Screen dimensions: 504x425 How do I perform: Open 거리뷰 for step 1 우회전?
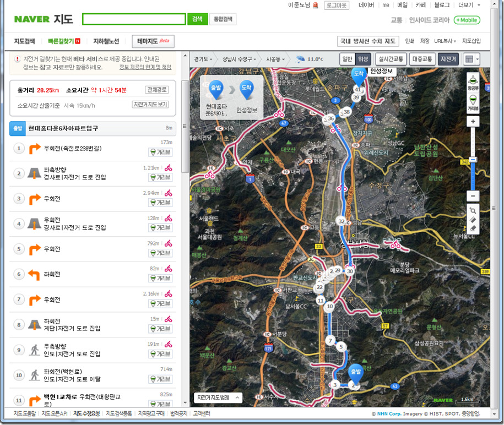tap(160, 152)
